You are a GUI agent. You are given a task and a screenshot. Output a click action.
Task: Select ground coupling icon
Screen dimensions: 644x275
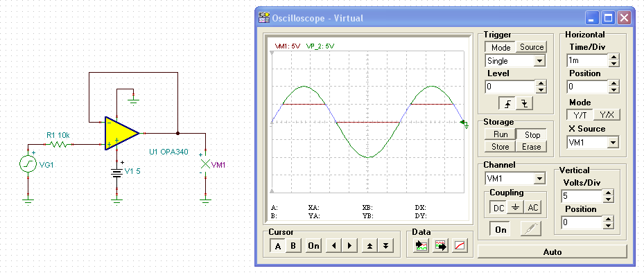pyautogui.click(x=516, y=208)
